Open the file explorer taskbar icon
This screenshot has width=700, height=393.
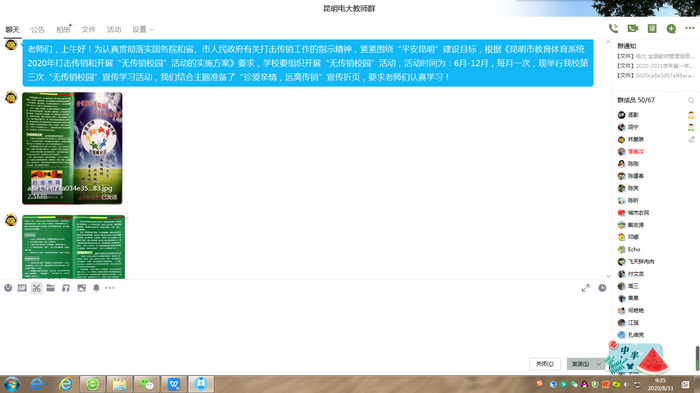119,384
